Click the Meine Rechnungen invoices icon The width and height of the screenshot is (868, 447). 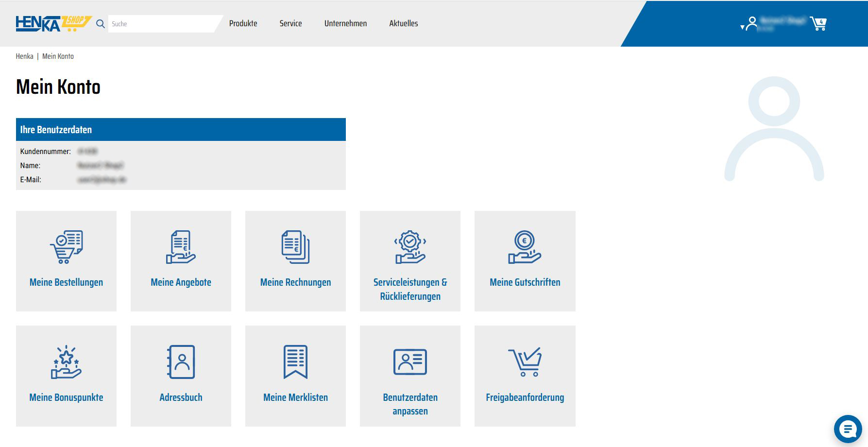(295, 247)
